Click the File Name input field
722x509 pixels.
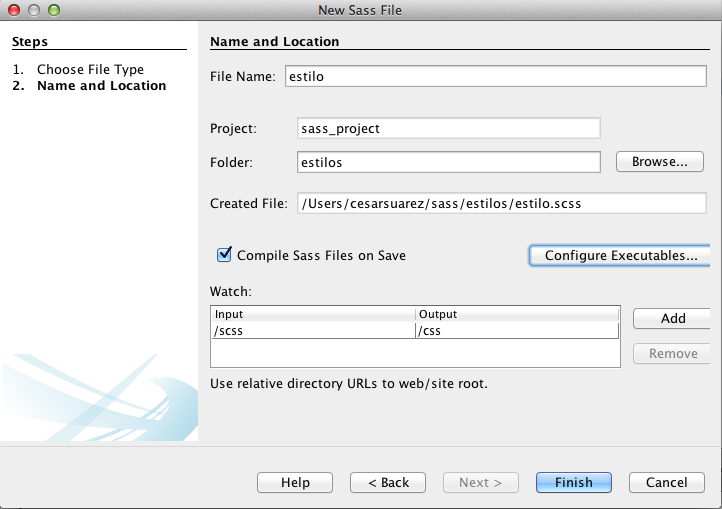(495, 76)
